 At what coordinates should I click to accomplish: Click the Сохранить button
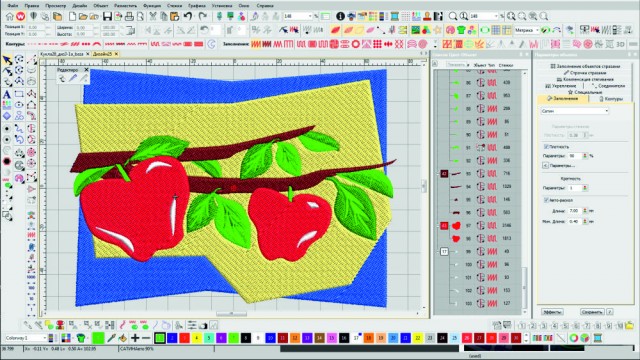[592, 312]
